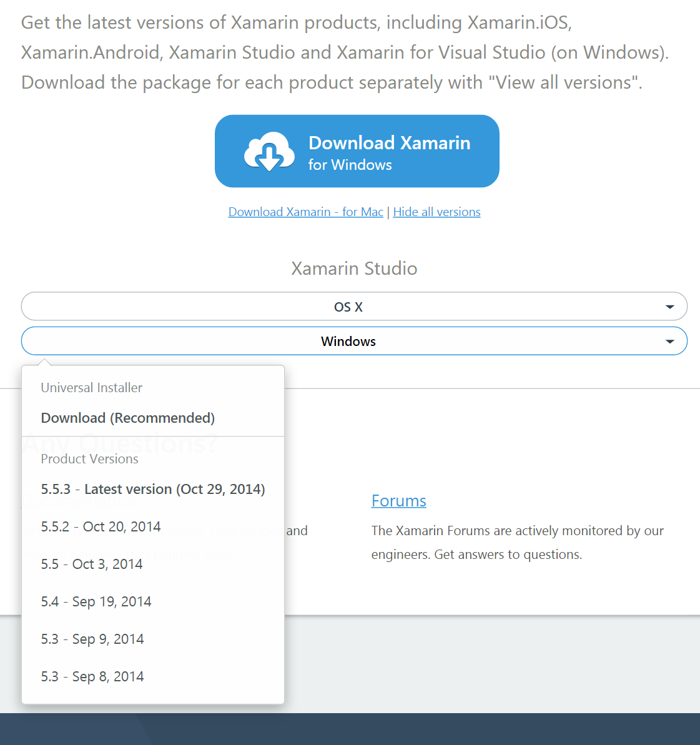The image size is (700, 745).
Task: Click the Forums description about Xamarin engineers
Action: [518, 542]
